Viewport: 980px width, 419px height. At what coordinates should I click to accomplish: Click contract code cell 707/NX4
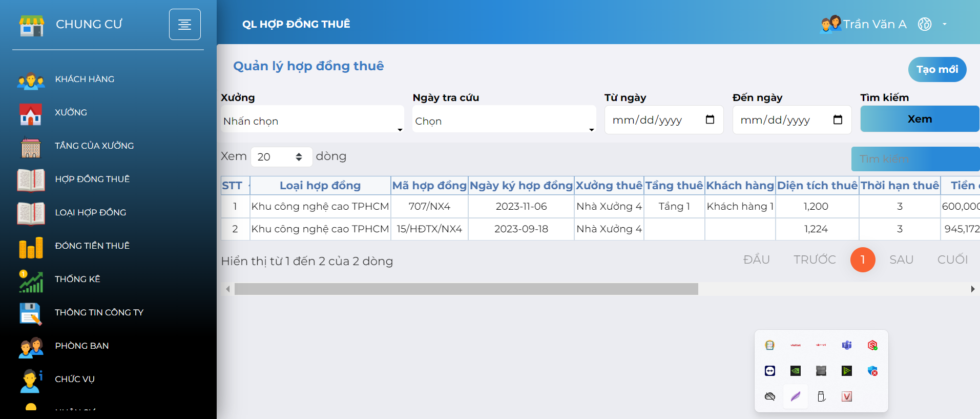pos(429,207)
